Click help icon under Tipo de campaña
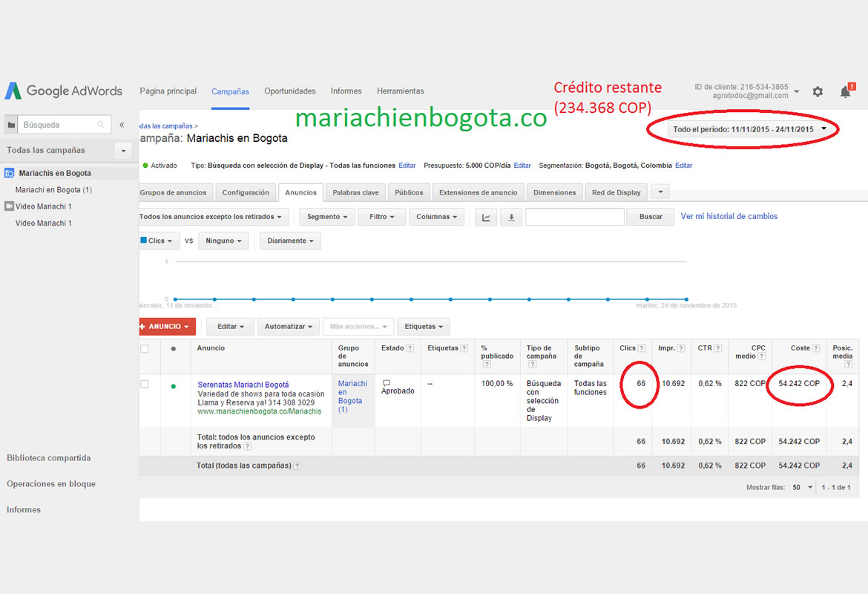The height and width of the screenshot is (594, 868). click(x=532, y=364)
